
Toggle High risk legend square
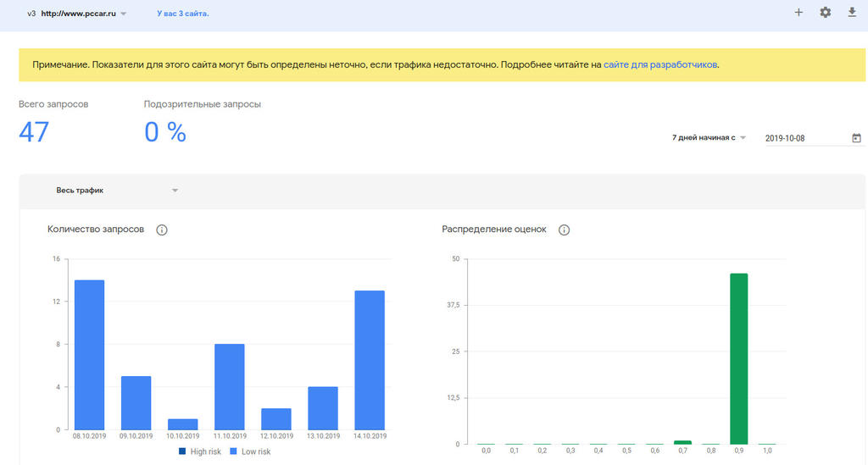[183, 451]
